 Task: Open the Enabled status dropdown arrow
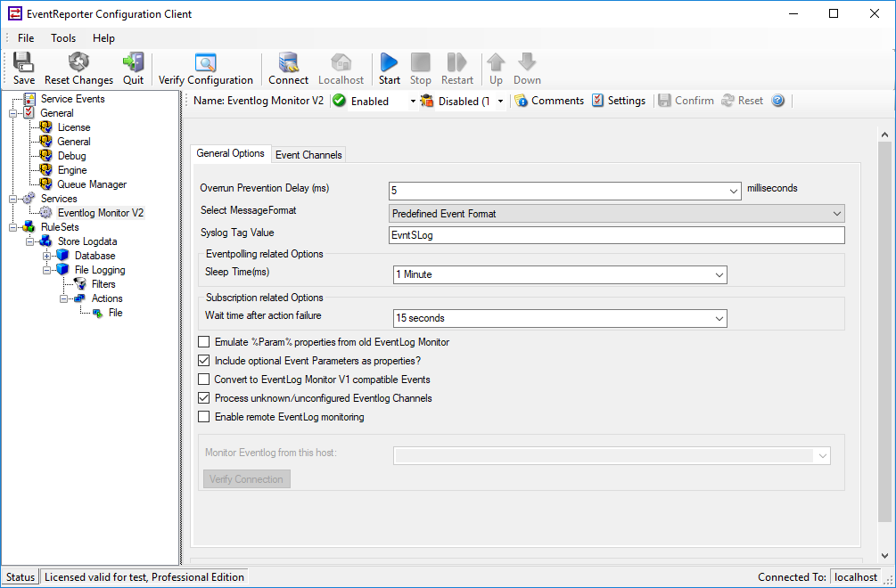point(413,101)
